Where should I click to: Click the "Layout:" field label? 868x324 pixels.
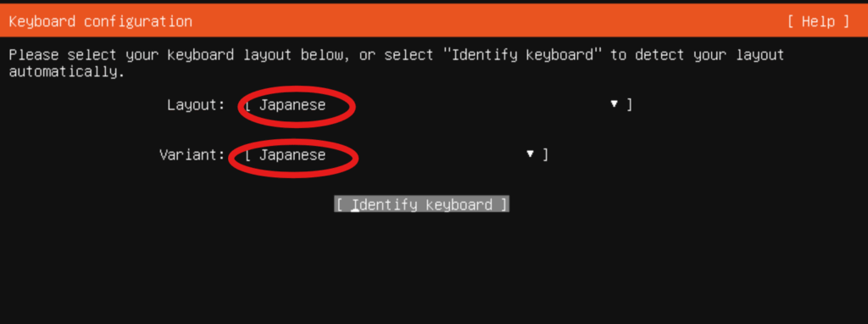point(197,104)
